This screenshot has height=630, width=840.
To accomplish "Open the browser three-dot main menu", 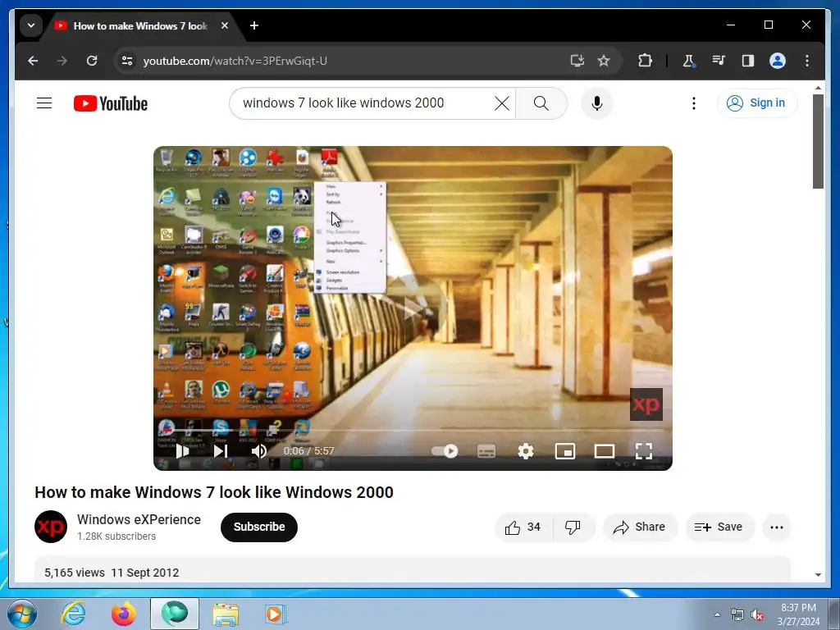I will click(807, 61).
